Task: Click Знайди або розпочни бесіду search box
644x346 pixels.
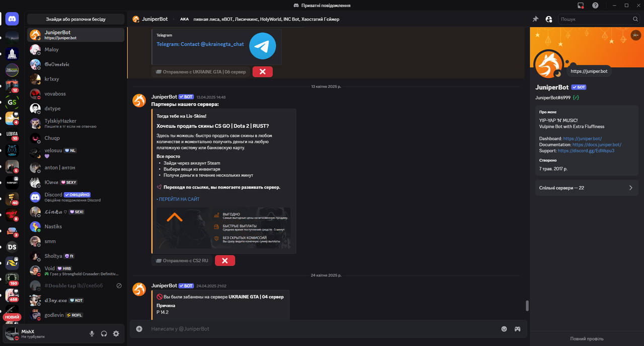Action: [x=76, y=19]
